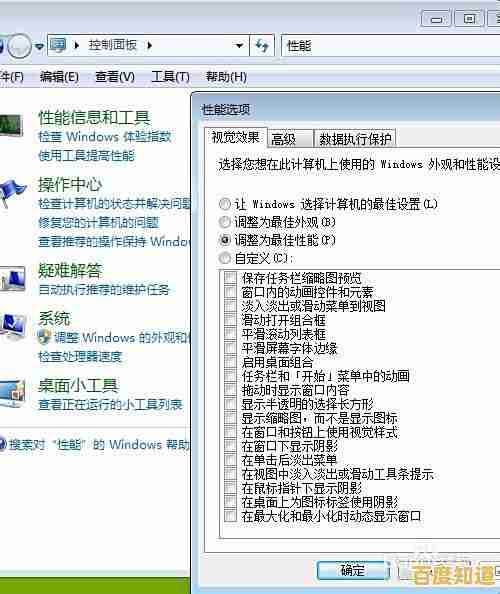Select 调整为最佳外观 radio option
Image resolution: width=500 pixels, height=594 pixels.
[225, 222]
